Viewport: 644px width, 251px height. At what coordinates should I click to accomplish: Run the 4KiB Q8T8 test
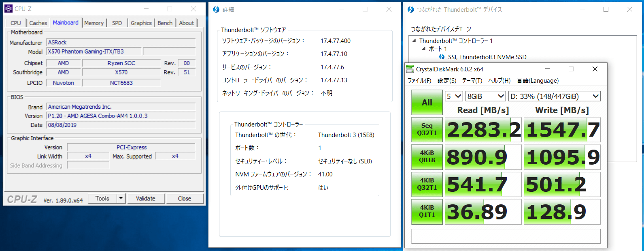[427, 157]
